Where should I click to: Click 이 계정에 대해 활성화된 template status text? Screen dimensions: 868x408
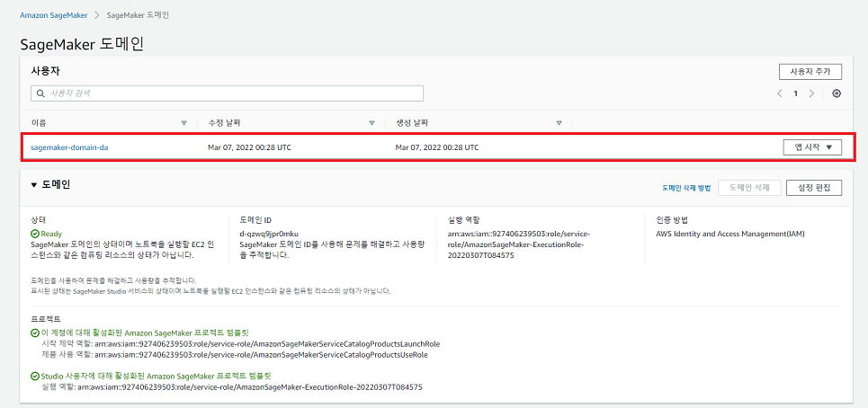coord(145,333)
